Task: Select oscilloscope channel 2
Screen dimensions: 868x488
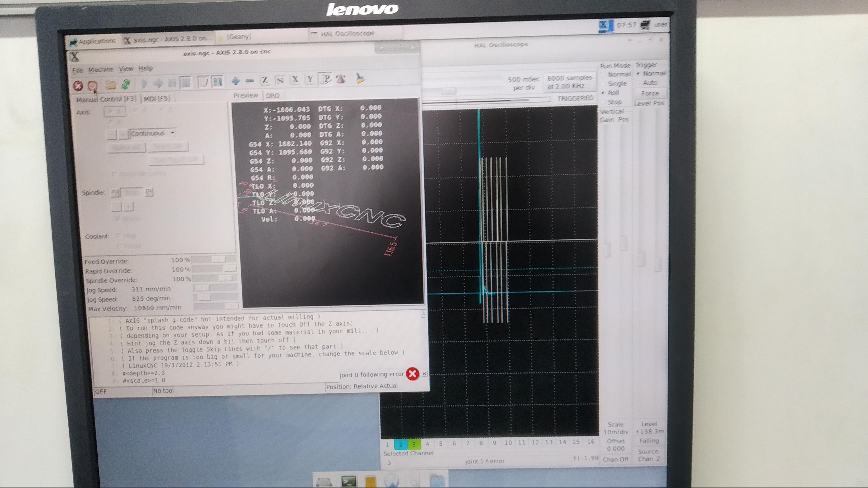Action: pyautogui.click(x=400, y=444)
